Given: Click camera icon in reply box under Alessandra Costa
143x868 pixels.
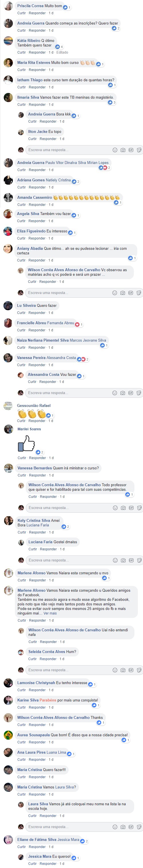Looking at the screenshot, I should [x=122, y=393].
